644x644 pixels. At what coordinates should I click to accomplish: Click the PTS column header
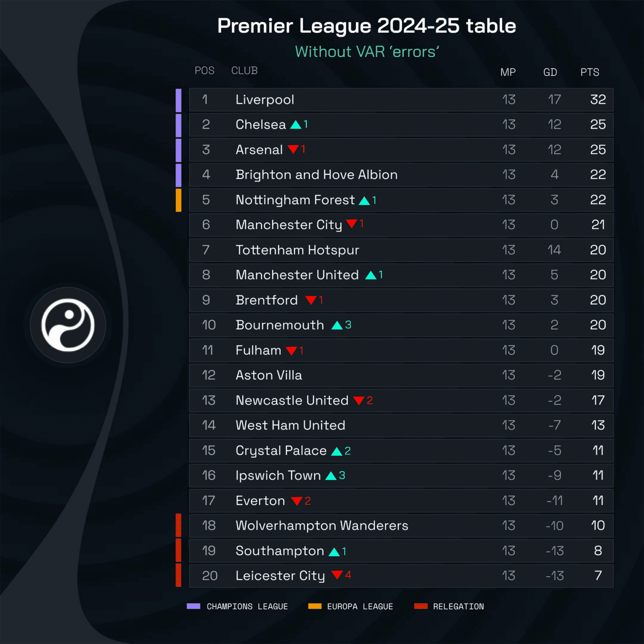589,72
